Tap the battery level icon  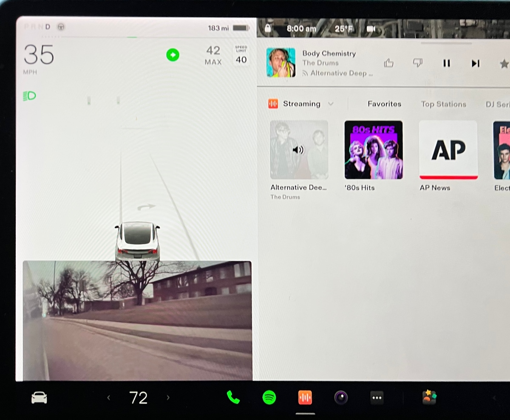(x=241, y=28)
